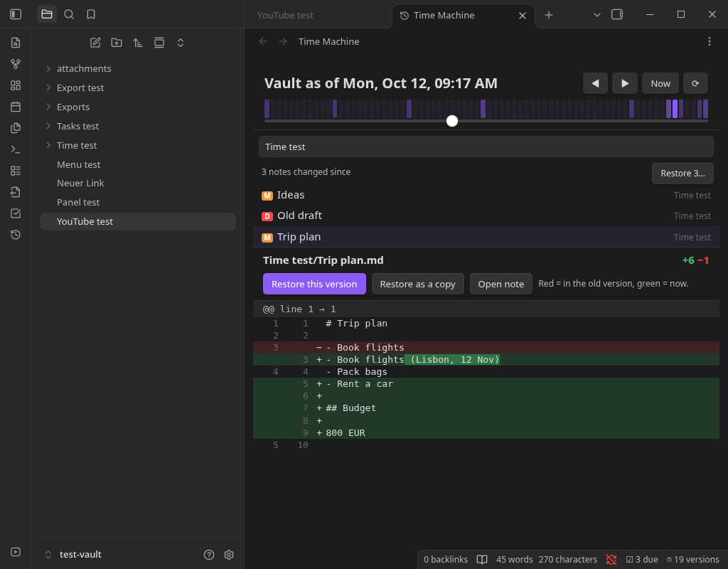Click the checklist list icon in ribbon
The height and width of the screenshot is (569, 728).
pos(16,171)
